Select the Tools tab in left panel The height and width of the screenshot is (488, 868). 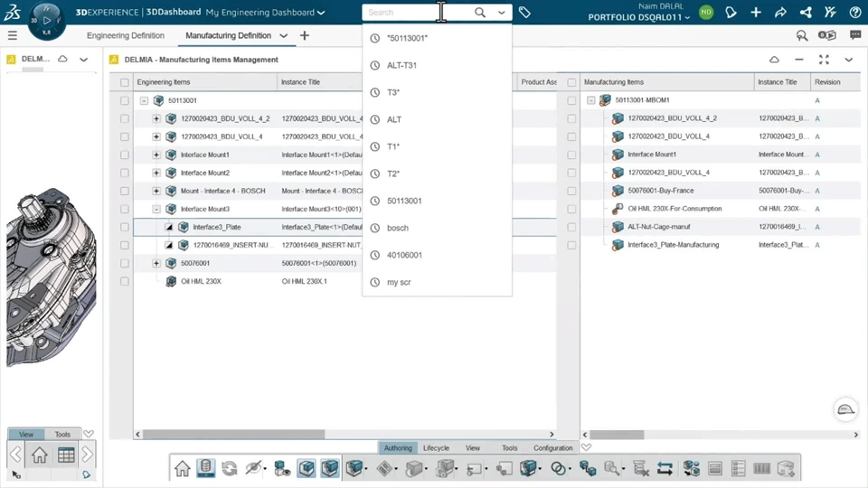62,435
